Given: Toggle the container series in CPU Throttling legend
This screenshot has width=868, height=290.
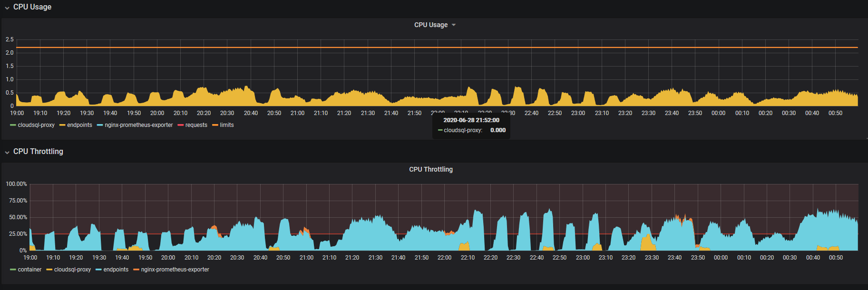Looking at the screenshot, I should coord(29,270).
